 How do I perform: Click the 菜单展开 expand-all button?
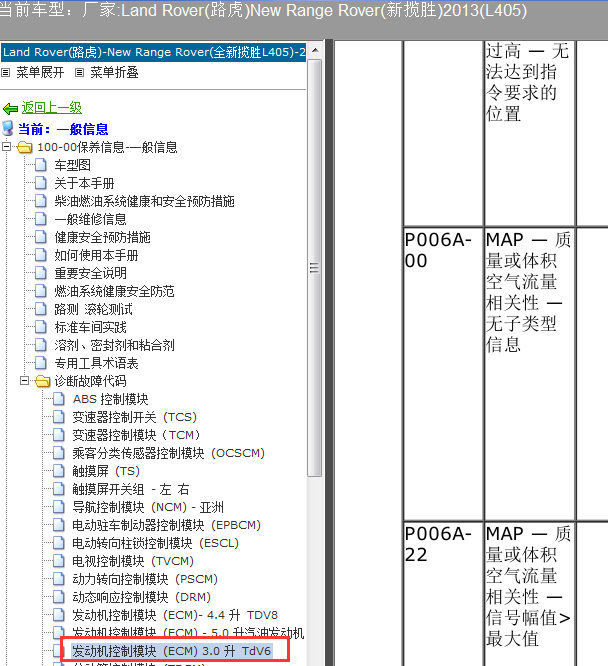(40, 73)
